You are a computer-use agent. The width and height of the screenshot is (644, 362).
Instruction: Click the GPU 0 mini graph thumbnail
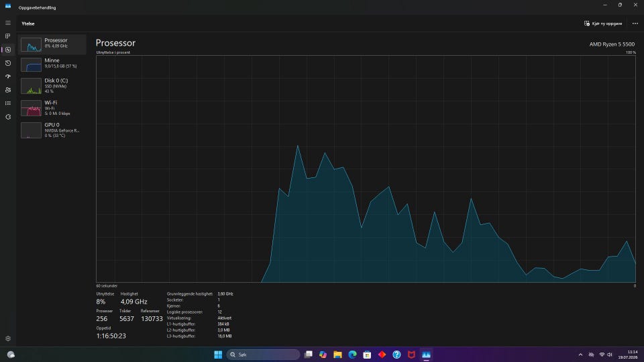click(x=32, y=130)
